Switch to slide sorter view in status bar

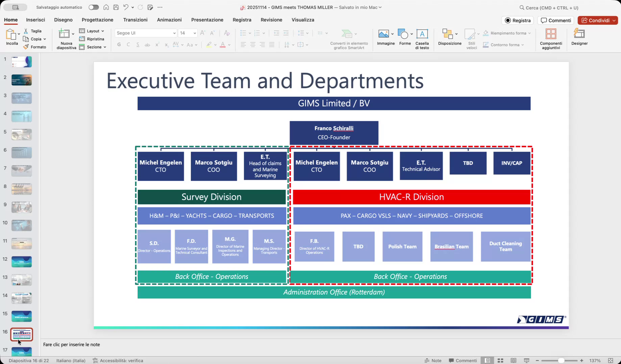pos(500,361)
